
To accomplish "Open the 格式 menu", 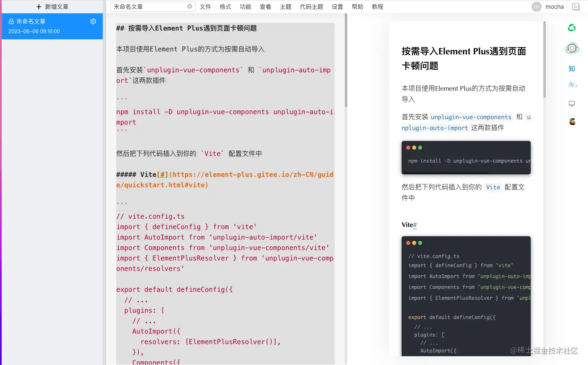I will pos(225,7).
